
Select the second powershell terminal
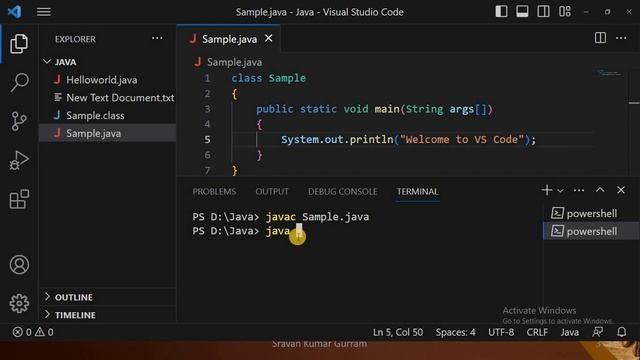point(591,231)
